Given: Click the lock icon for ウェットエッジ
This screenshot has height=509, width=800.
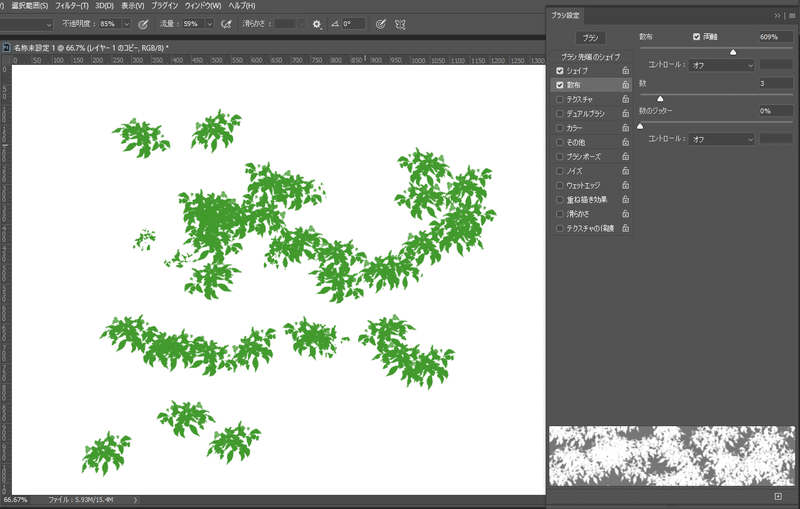Looking at the screenshot, I should [626, 185].
